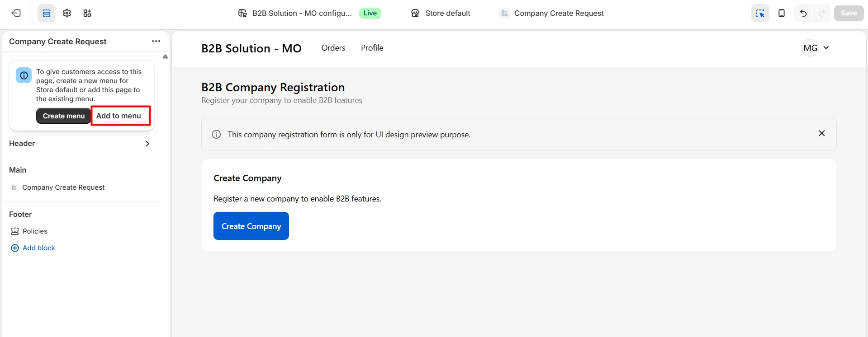Open the three-dot menu for Company Create Request
Viewport: 868px width, 337px height.
pyautogui.click(x=156, y=41)
